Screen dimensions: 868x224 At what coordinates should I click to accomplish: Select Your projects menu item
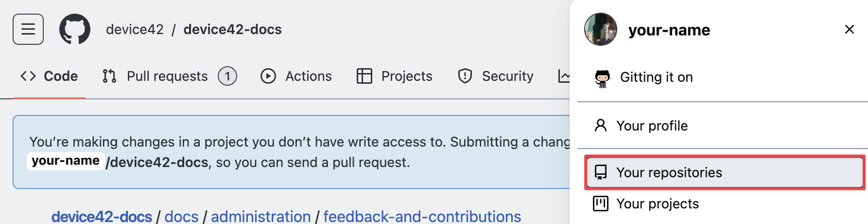pyautogui.click(x=657, y=204)
